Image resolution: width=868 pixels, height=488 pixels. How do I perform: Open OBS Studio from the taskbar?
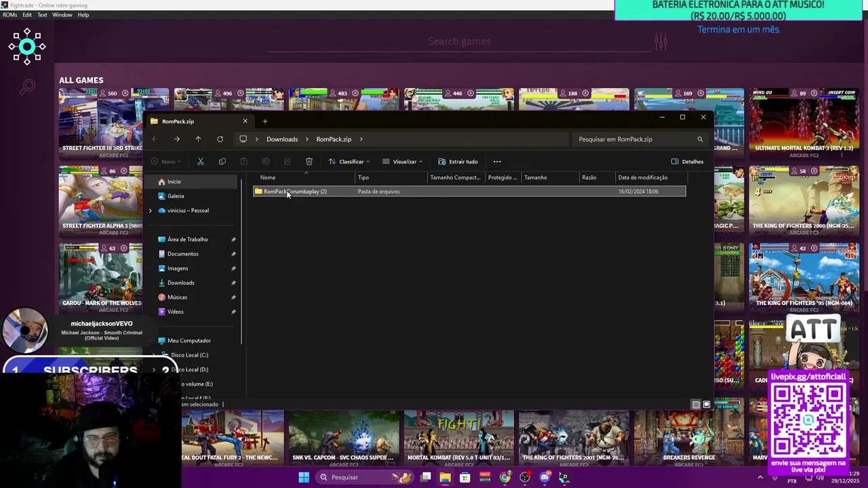(x=525, y=477)
